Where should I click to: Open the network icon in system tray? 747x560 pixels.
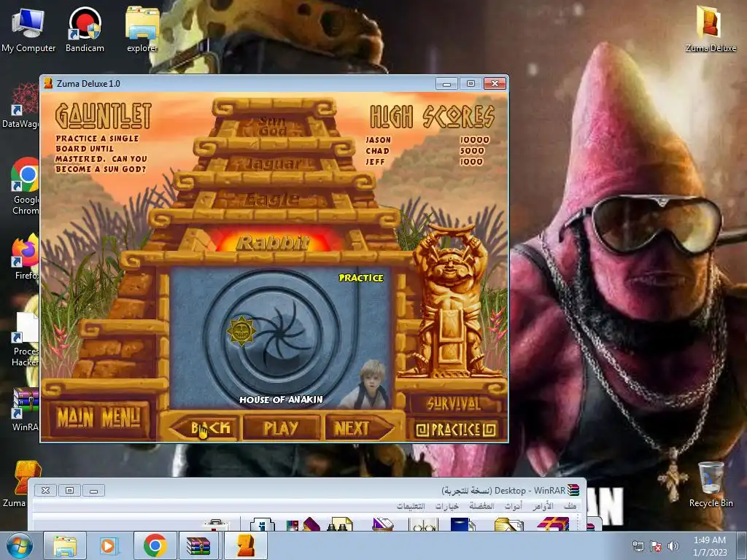[638, 546]
